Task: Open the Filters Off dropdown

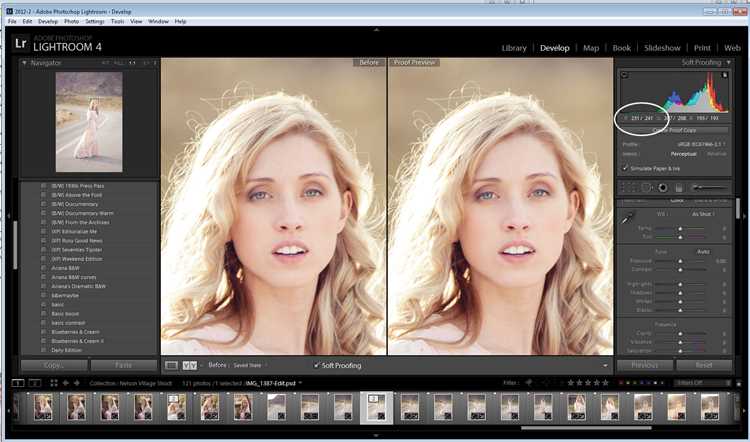Action: [702, 383]
